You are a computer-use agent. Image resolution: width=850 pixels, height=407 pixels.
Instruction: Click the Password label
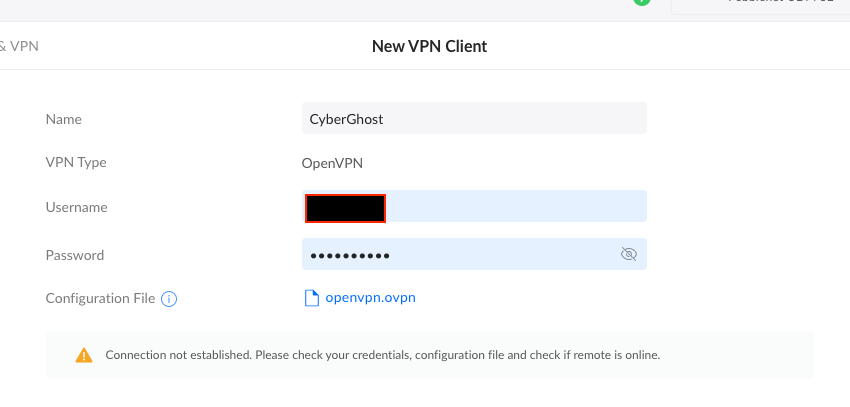tap(75, 255)
